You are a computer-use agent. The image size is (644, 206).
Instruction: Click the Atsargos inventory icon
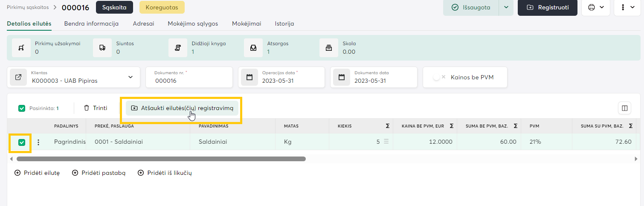click(x=253, y=48)
